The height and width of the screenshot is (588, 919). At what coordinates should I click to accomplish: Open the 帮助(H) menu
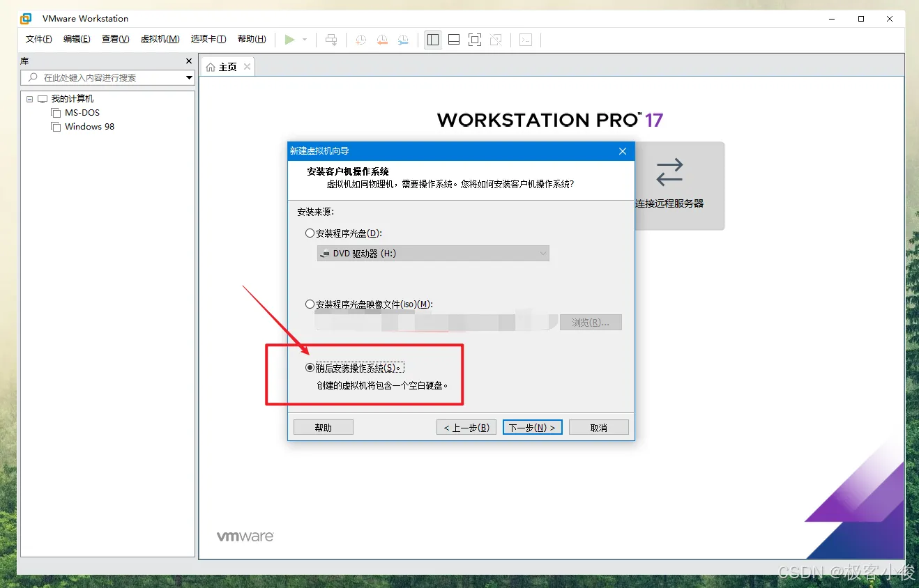point(252,39)
